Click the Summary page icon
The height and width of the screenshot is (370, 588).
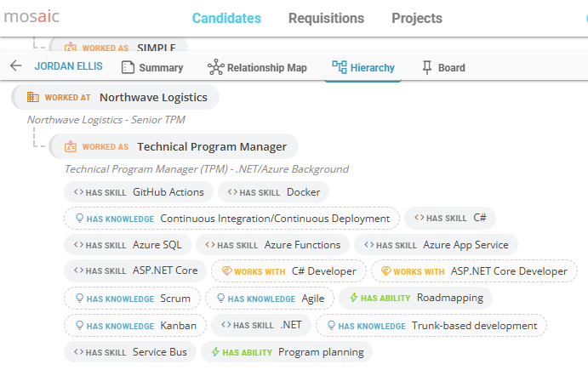tap(128, 67)
